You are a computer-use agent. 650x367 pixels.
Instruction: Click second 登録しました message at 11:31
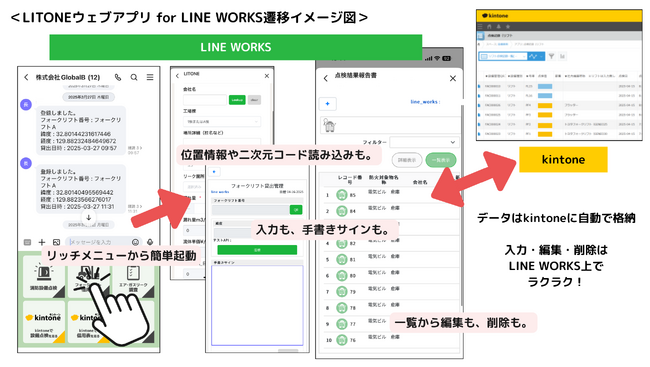[80, 189]
